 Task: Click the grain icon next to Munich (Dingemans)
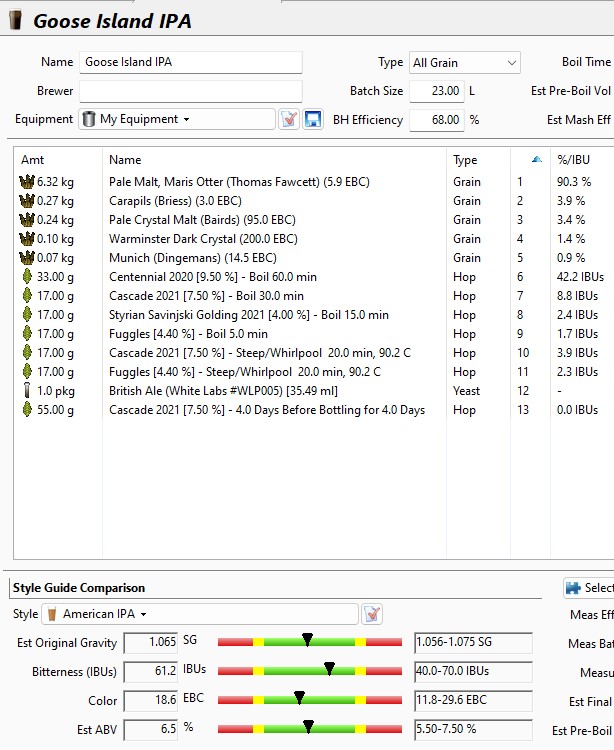click(x=26, y=258)
